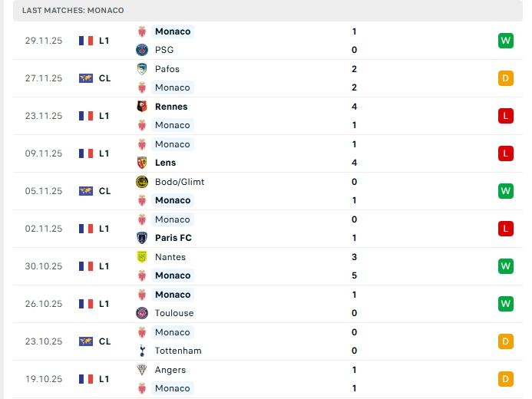Click the green W badge for PSG match
Image resolution: width=532 pixels, height=399 pixels.
point(505,41)
